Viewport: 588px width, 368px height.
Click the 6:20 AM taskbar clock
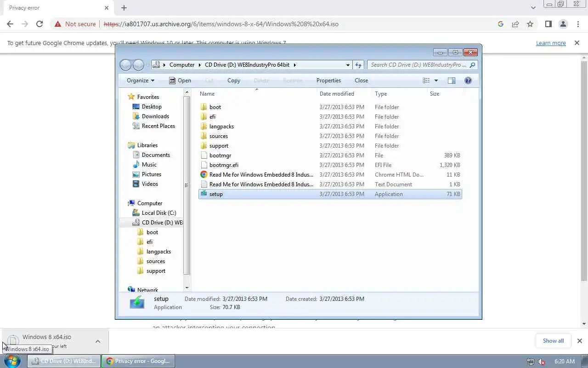point(565,362)
